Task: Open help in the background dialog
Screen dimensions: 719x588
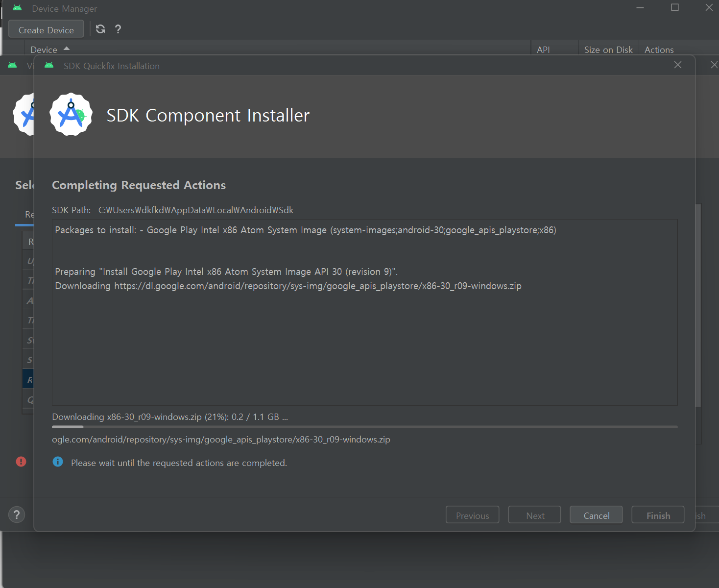Action: tap(17, 514)
